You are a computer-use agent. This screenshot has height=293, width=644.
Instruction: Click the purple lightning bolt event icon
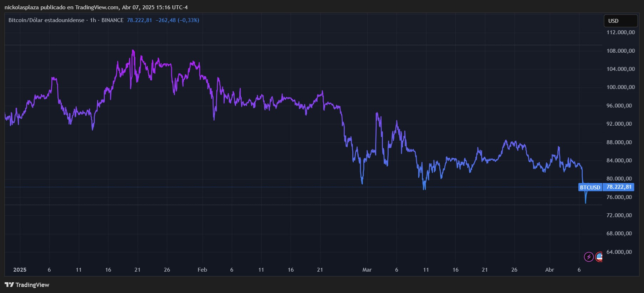[x=588, y=256]
